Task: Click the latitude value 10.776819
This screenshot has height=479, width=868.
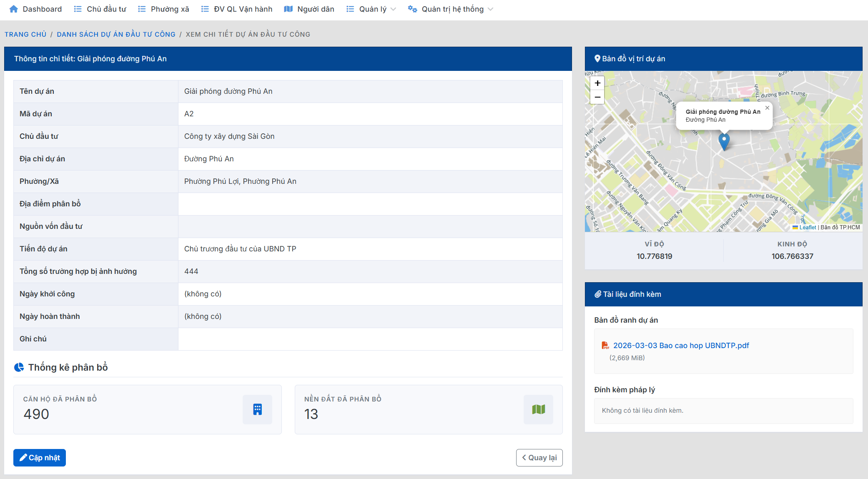Action: click(x=655, y=256)
